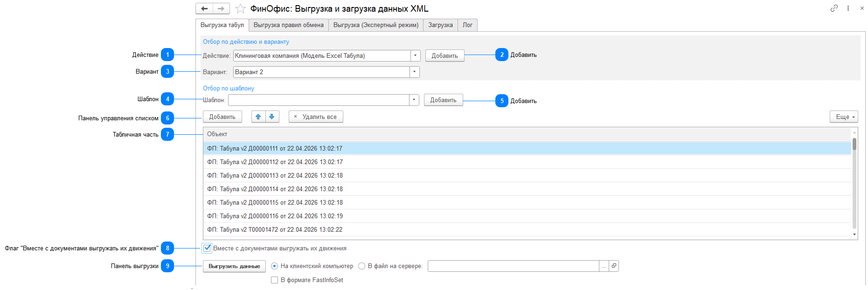Image resolution: width=868 pixels, height=290 pixels.
Task: Enable the 'В формате FastInfoSet' checkbox
Action: (274, 280)
